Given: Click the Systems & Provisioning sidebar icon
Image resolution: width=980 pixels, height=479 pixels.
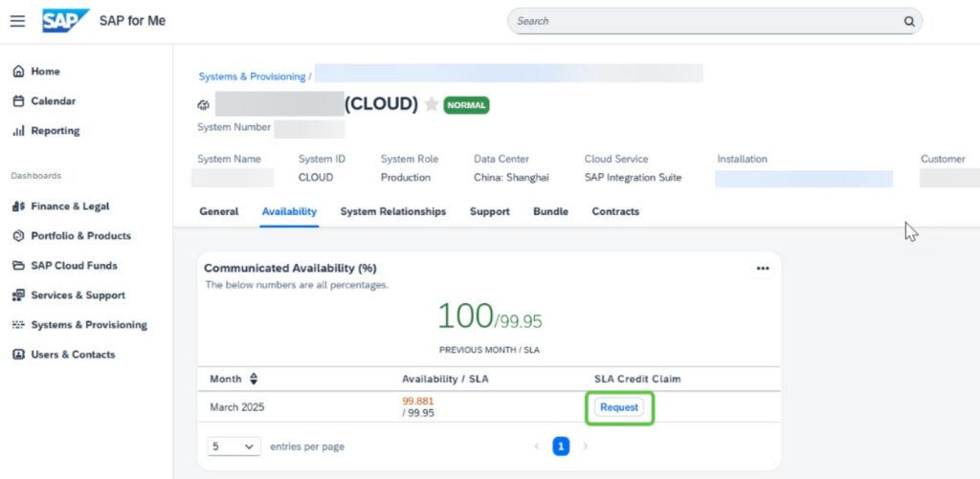Looking at the screenshot, I should pyautogui.click(x=19, y=325).
